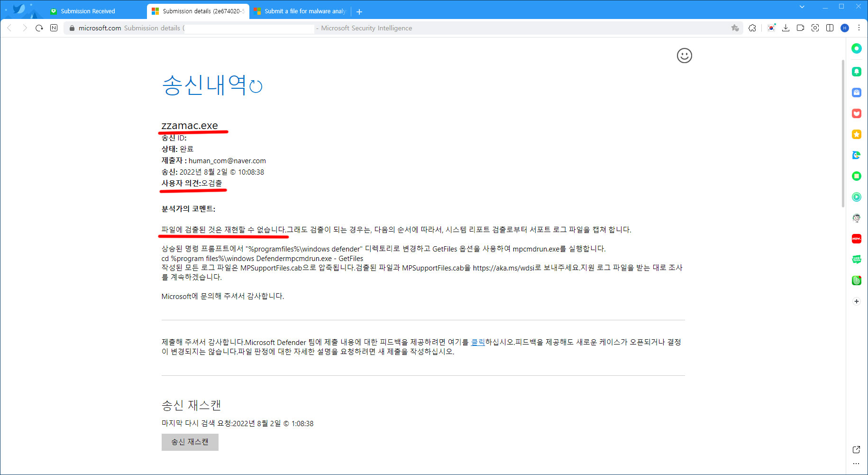Go forward to the next page
The width and height of the screenshot is (868, 475).
point(25,28)
